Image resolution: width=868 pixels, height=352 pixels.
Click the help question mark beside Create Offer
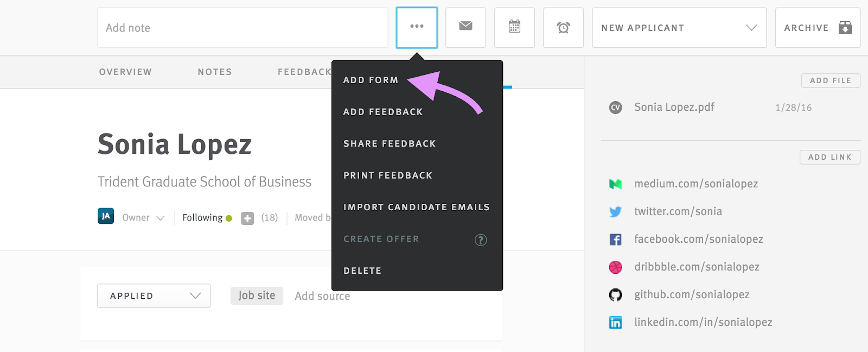481,240
